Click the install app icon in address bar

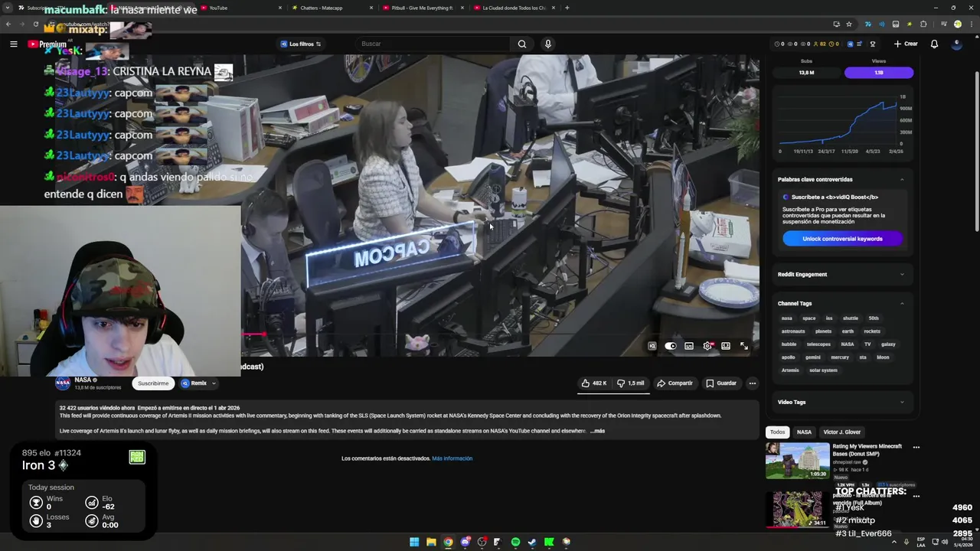pos(836,24)
